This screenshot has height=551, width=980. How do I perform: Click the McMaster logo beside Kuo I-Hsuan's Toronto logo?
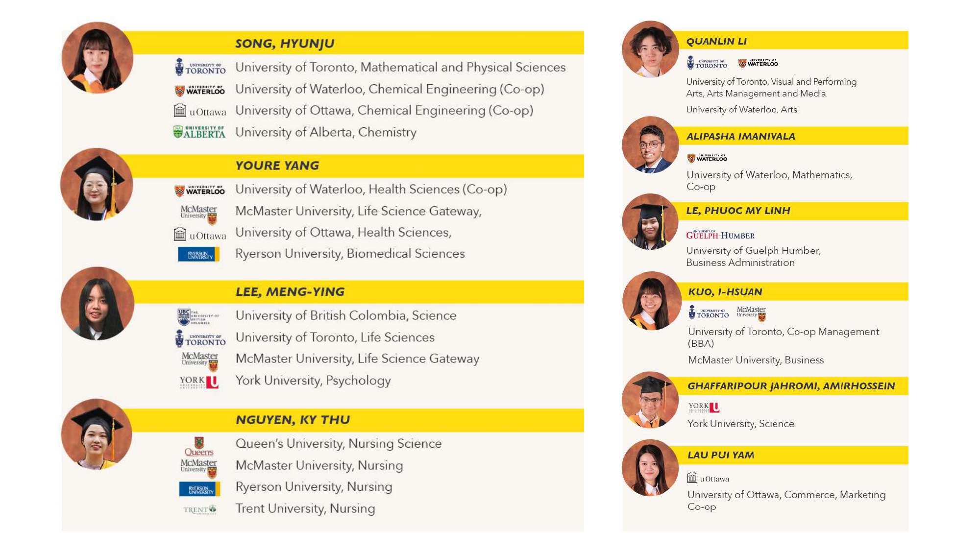coord(751,313)
